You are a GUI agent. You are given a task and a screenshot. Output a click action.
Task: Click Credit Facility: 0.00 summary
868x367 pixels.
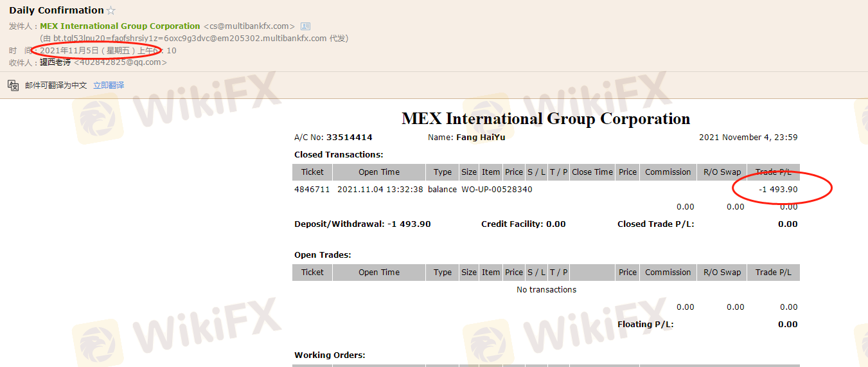(524, 224)
